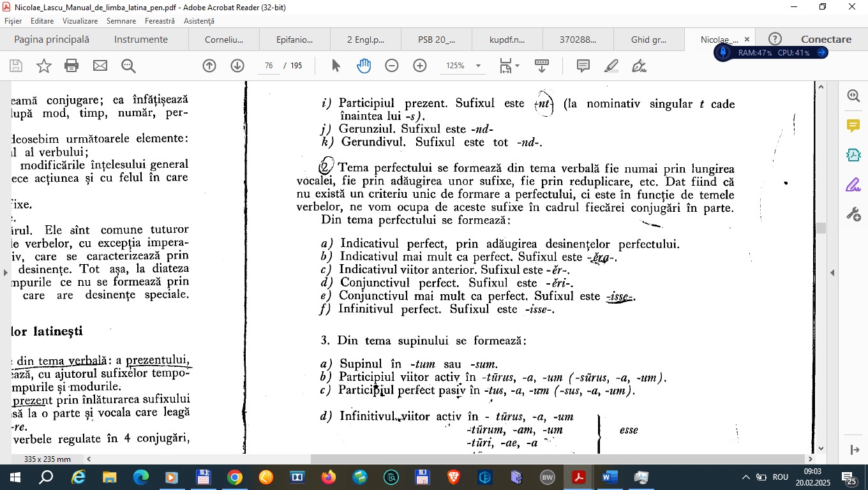
Task: Open the Ghid gr... document tab
Action: click(x=649, y=40)
